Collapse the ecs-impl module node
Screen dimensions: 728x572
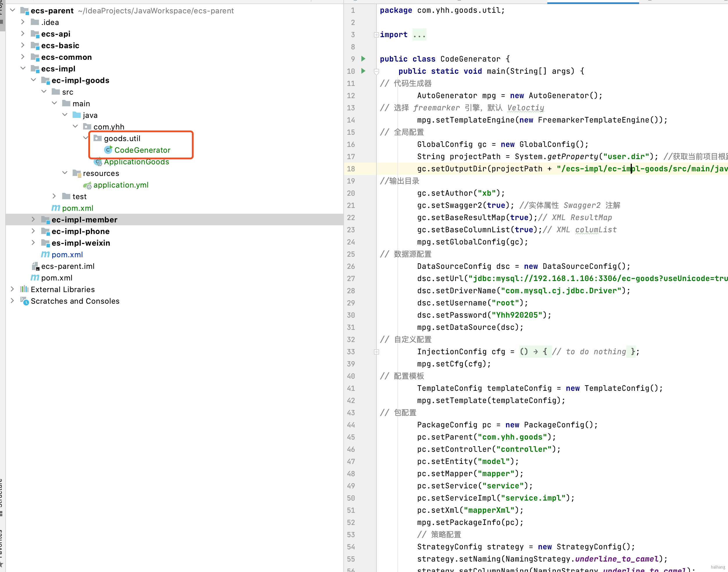point(23,69)
